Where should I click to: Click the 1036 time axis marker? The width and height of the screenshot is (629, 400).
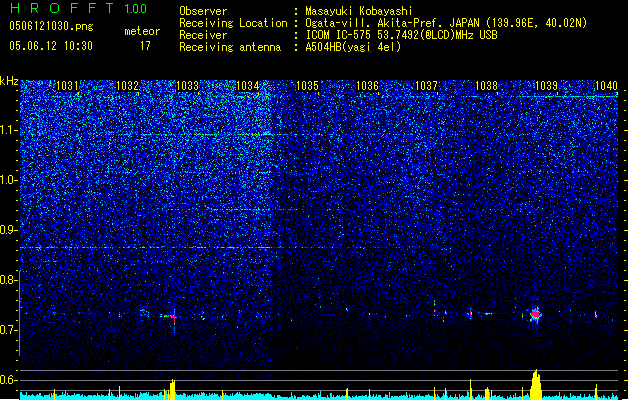[x=367, y=86]
